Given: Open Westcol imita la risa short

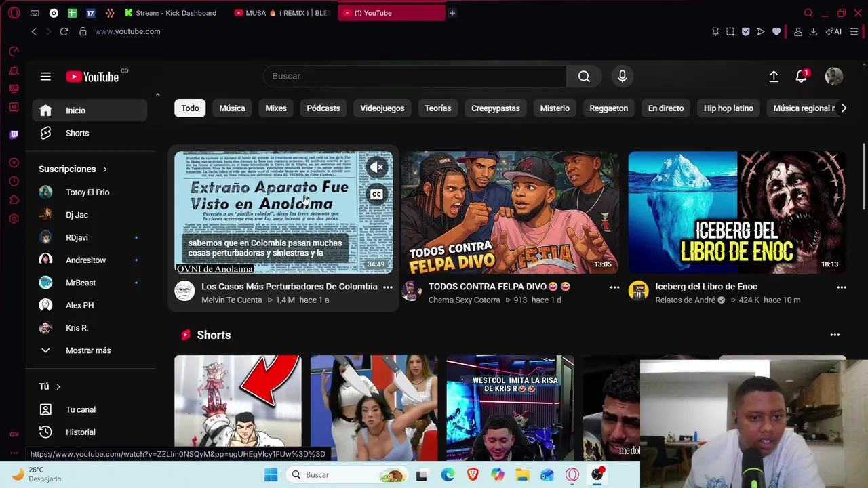Looking at the screenshot, I should pos(510,407).
